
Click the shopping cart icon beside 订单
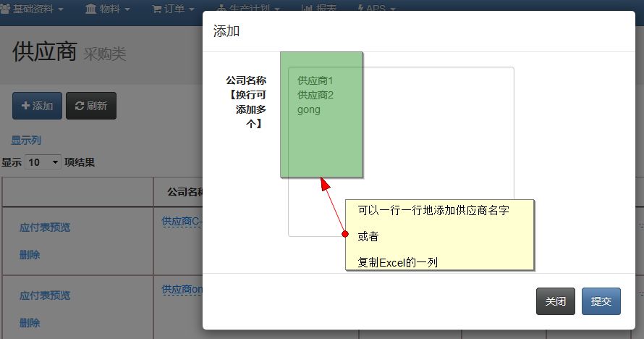(x=157, y=9)
